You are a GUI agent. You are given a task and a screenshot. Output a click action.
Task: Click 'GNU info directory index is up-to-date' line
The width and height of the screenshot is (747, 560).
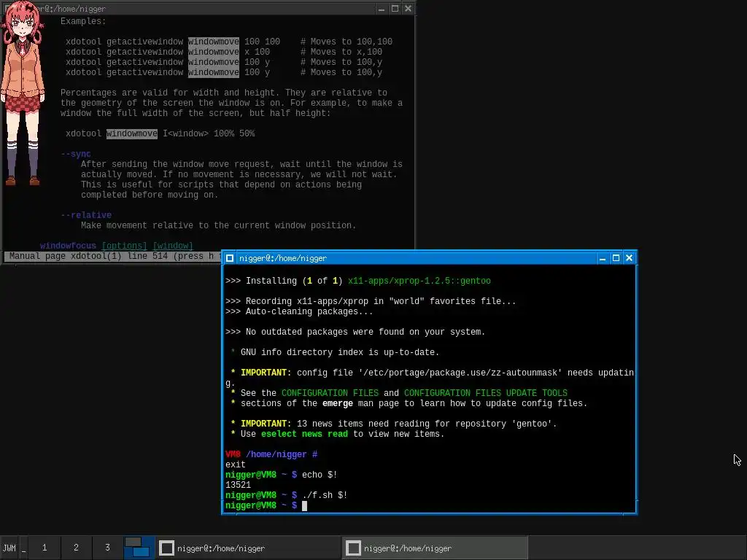[x=340, y=352]
